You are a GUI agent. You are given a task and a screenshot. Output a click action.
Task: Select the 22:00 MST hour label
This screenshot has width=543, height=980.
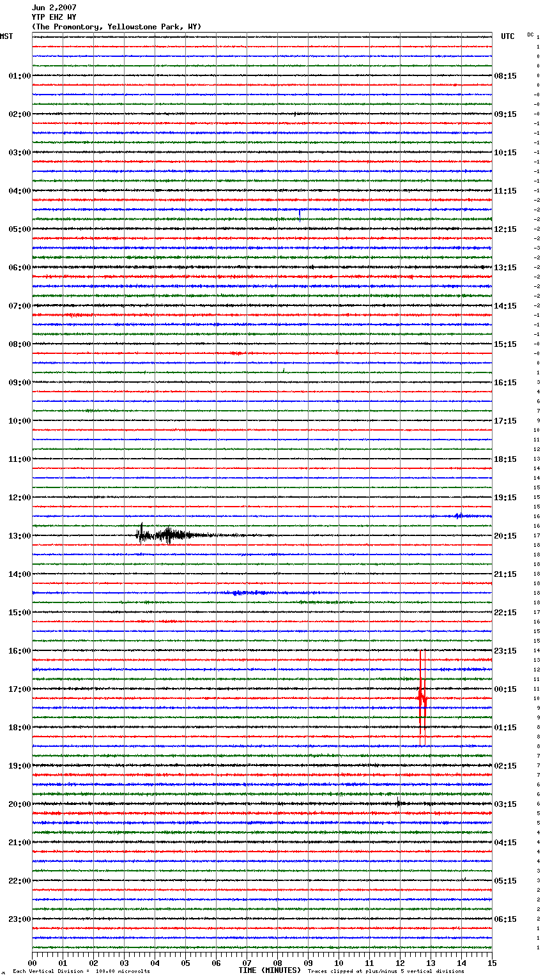tap(20, 881)
